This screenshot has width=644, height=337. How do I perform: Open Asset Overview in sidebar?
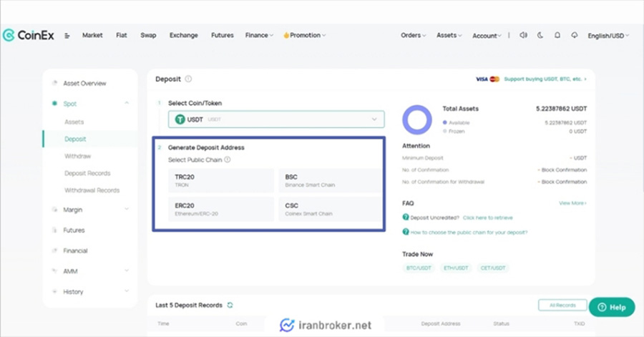[84, 83]
